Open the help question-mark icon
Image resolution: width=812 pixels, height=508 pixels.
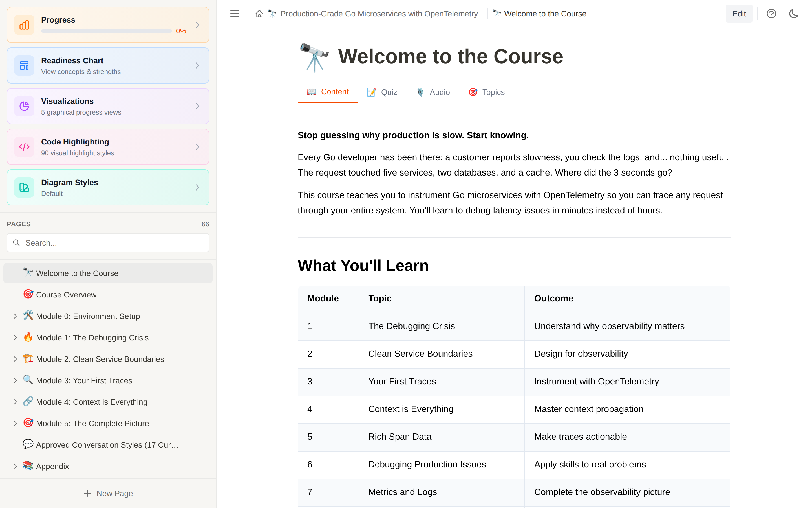(771, 14)
